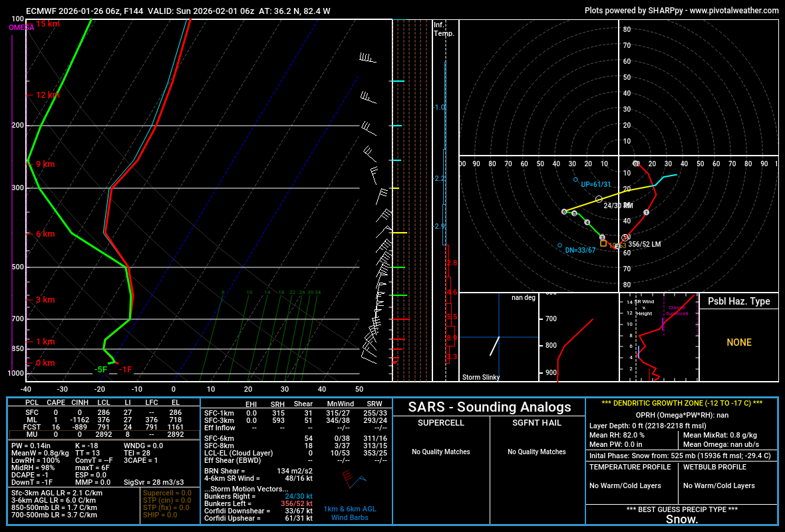
Task: Open the SGFNT HAIL analogs column
Action: click(537, 423)
